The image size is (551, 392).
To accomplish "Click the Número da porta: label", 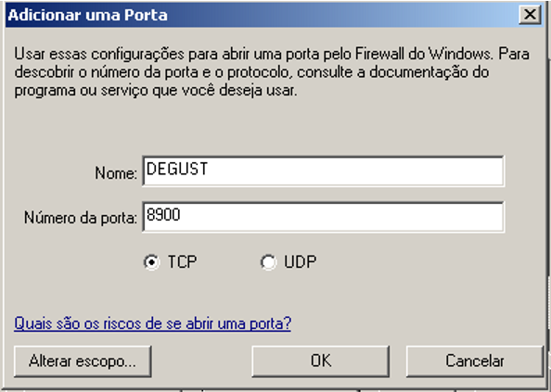I will pyautogui.click(x=81, y=218).
